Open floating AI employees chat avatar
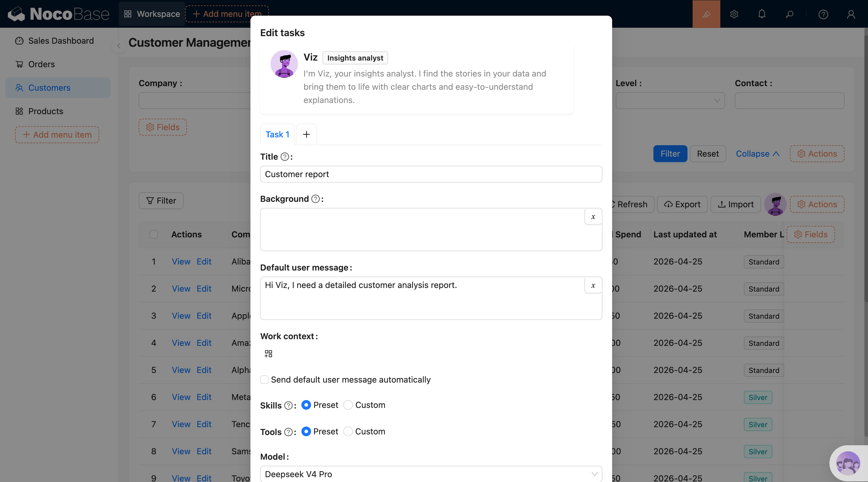 848,464
